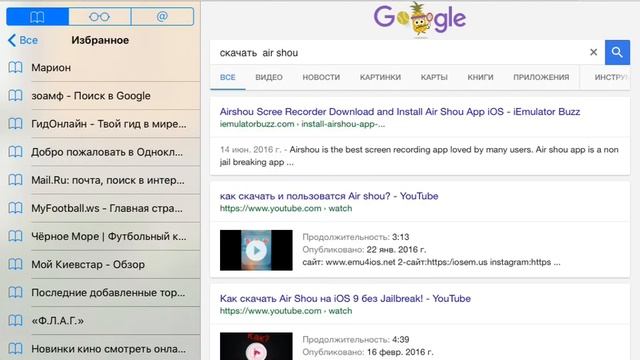Open зоамф - Поиск в Google bookmark
This screenshot has height=360, width=640.
point(91,96)
